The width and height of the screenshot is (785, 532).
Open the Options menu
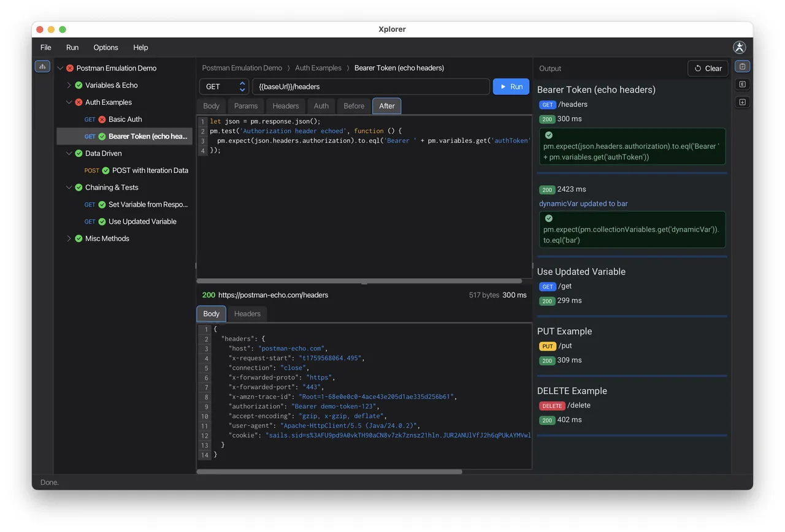click(105, 47)
